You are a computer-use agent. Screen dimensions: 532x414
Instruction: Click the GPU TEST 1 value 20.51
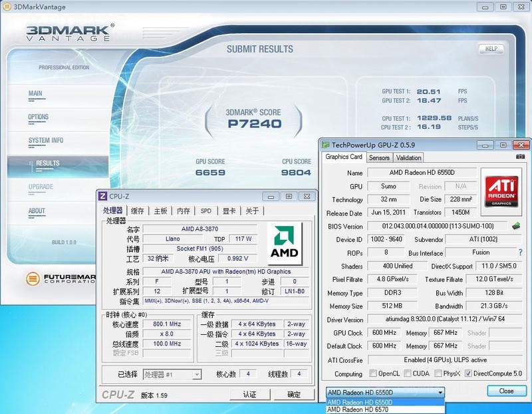(x=428, y=92)
